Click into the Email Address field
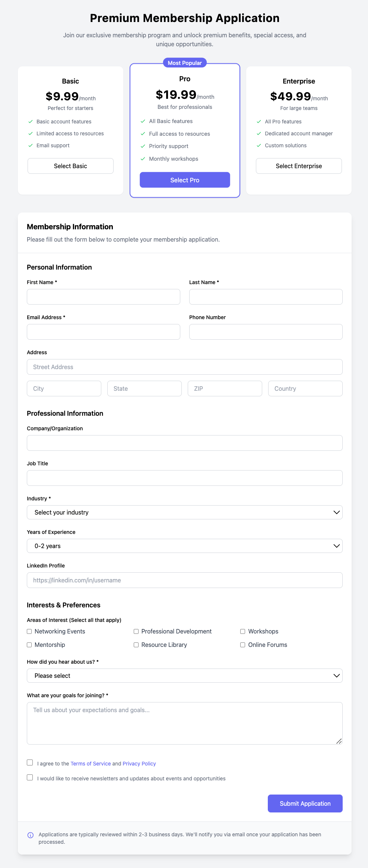 (104, 332)
